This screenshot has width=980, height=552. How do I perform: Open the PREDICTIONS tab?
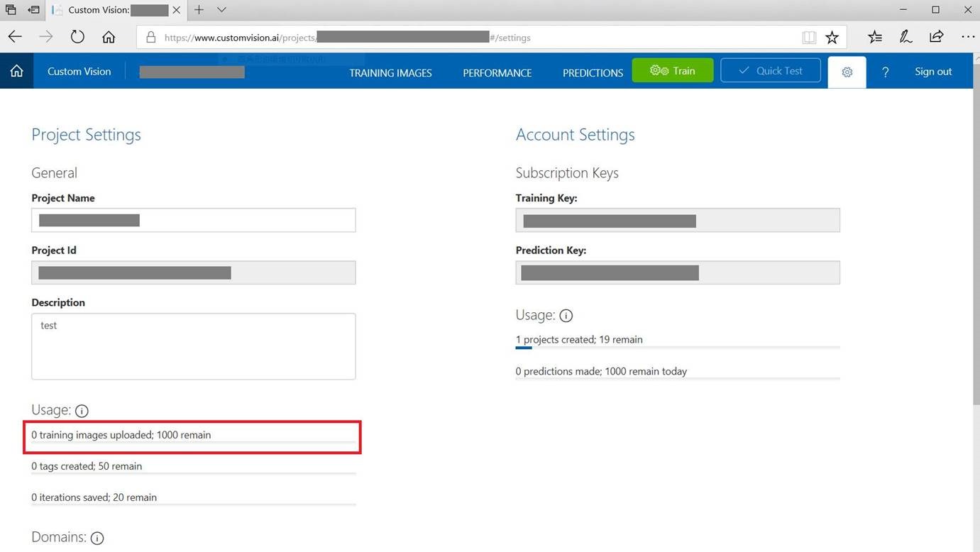tap(593, 72)
